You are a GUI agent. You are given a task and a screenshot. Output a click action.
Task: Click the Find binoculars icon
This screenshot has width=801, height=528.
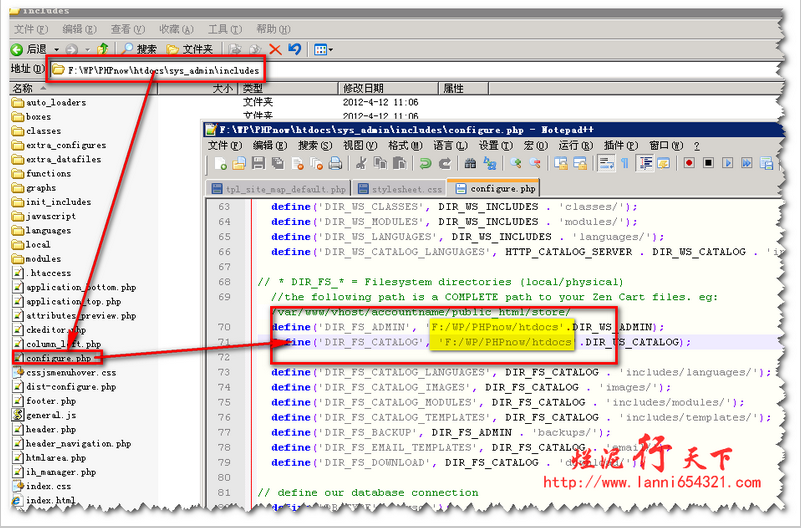point(471,163)
